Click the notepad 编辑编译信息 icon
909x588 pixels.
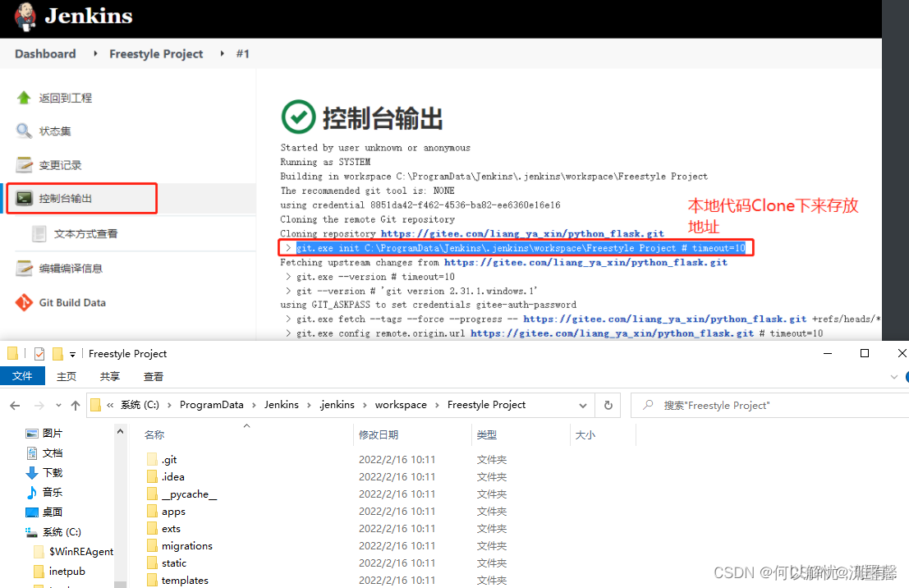(24, 268)
